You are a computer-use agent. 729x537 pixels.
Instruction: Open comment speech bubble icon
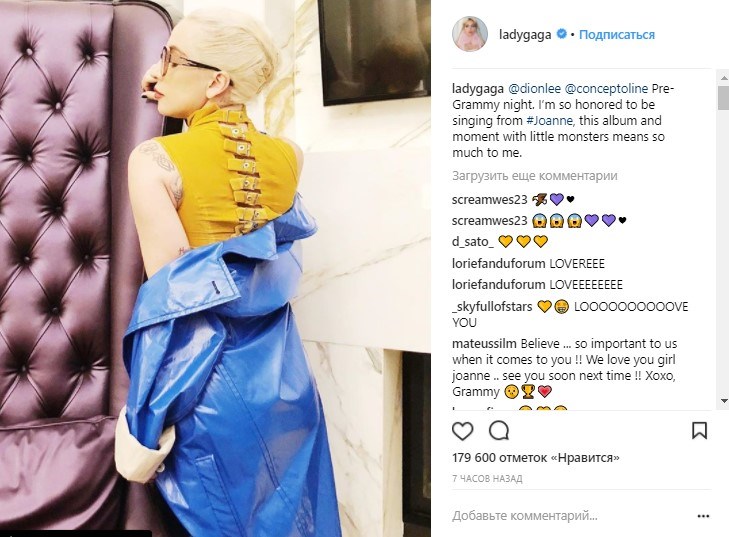tap(499, 431)
